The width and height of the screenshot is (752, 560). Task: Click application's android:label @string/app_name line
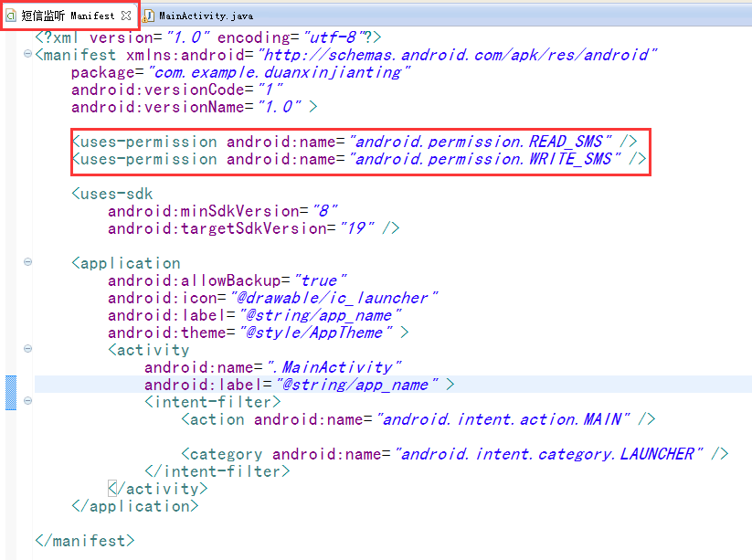coord(255,315)
